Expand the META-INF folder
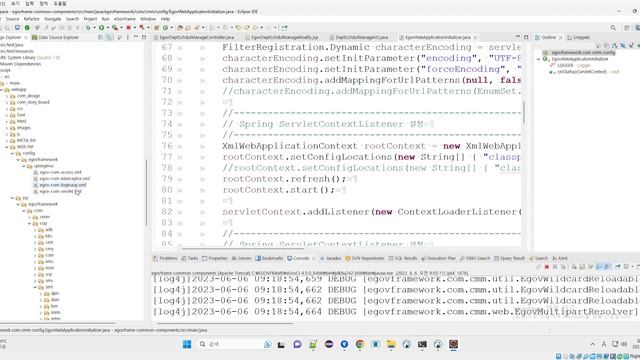 point(7,140)
